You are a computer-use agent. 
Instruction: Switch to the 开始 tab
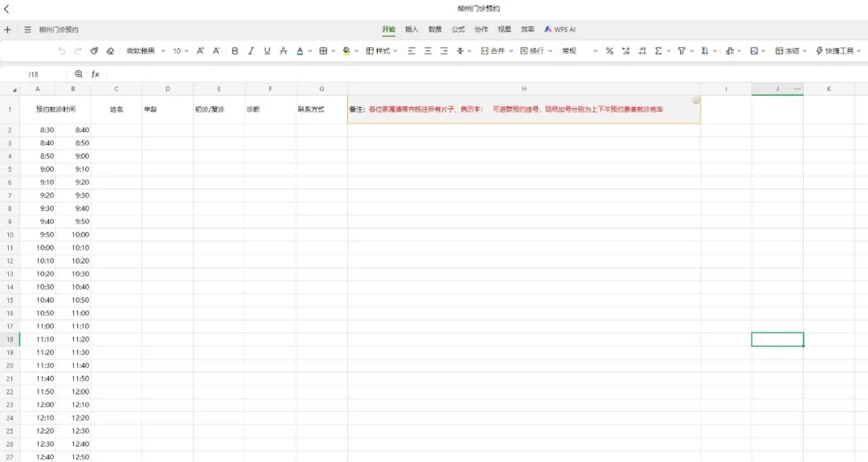tap(389, 30)
